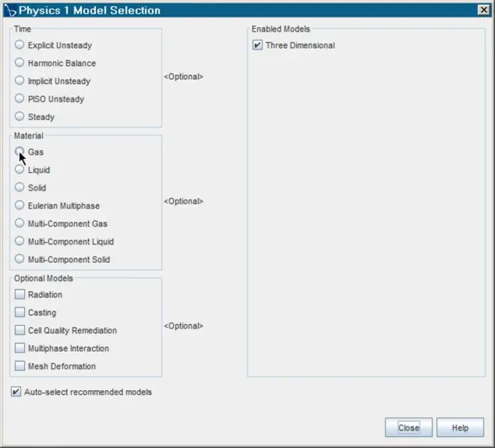495x448 pixels.
Task: Click the Material group heading
Action: coord(28,136)
